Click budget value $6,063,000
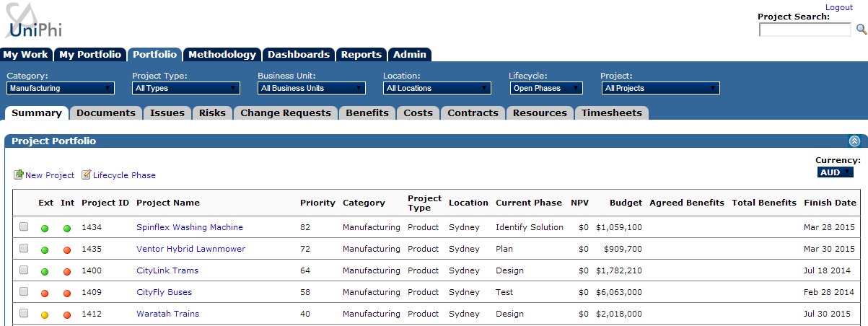 point(619,292)
